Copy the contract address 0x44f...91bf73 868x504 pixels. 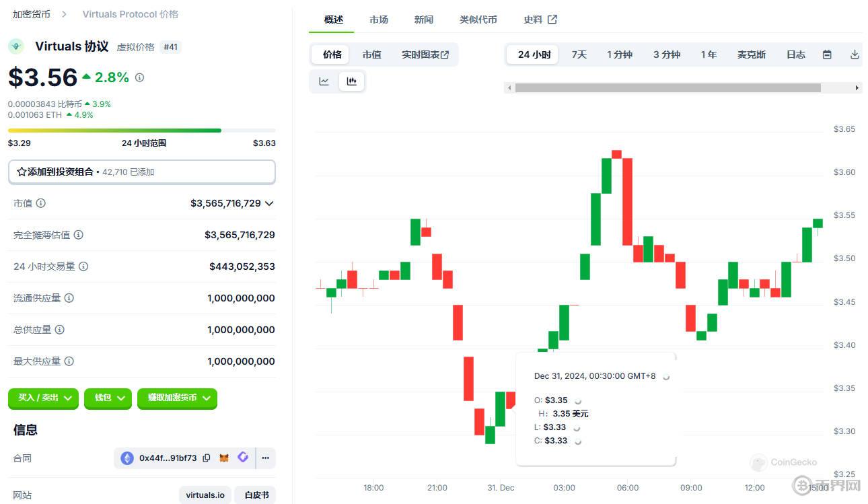pos(207,458)
